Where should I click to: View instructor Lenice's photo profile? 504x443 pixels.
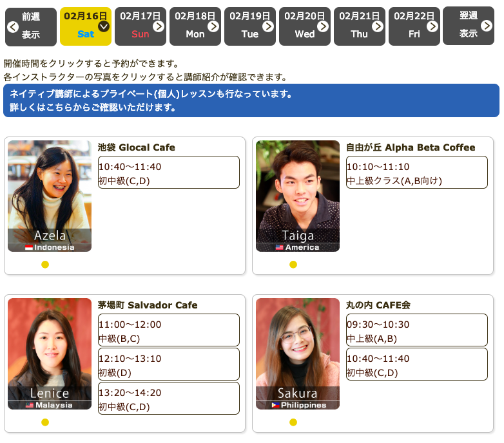[x=50, y=353]
